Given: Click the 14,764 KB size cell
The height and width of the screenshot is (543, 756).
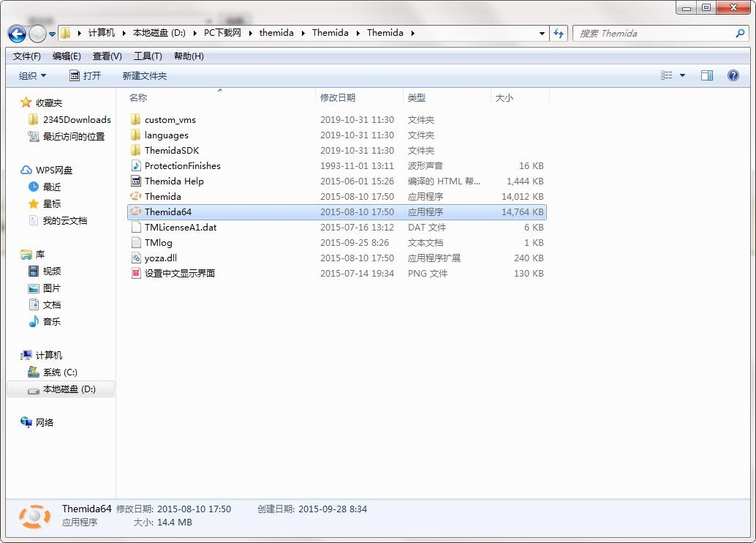Looking at the screenshot, I should [522, 212].
